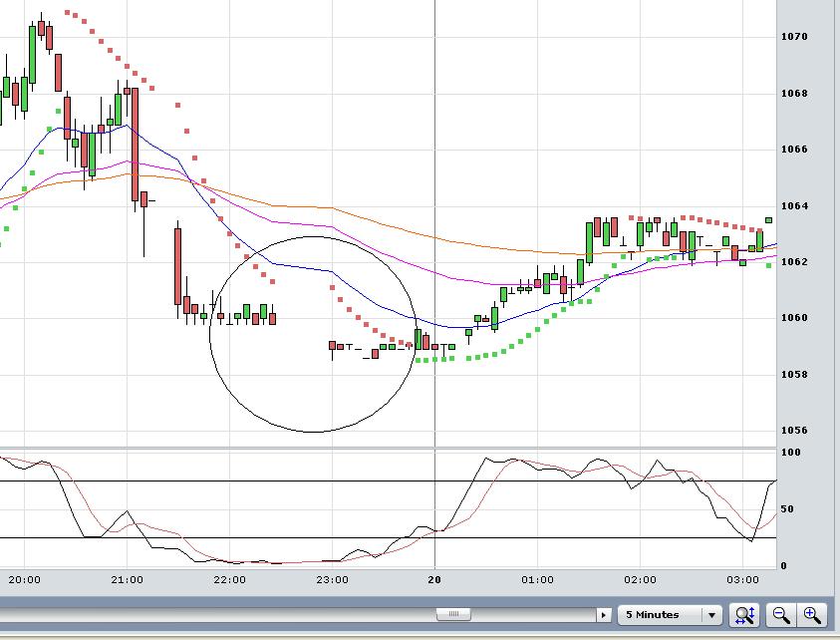Click the 1056 price axis label
840x640 pixels.
[794, 430]
